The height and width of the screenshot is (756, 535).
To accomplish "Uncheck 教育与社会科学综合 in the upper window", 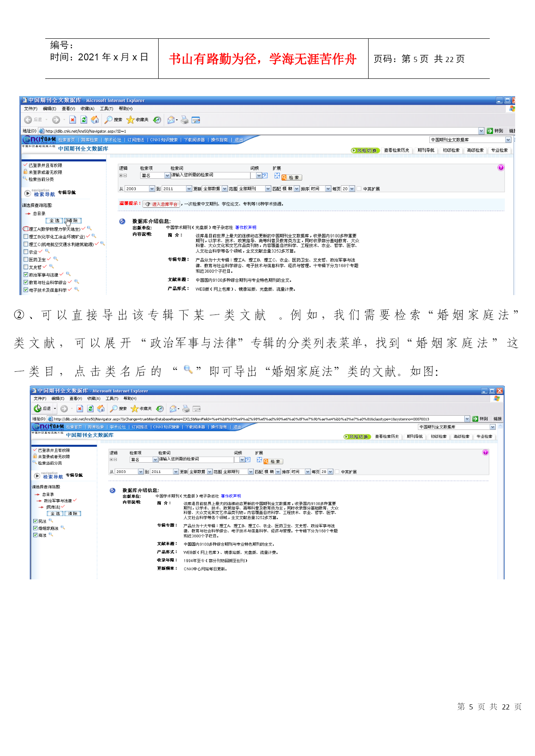I will [26, 282].
